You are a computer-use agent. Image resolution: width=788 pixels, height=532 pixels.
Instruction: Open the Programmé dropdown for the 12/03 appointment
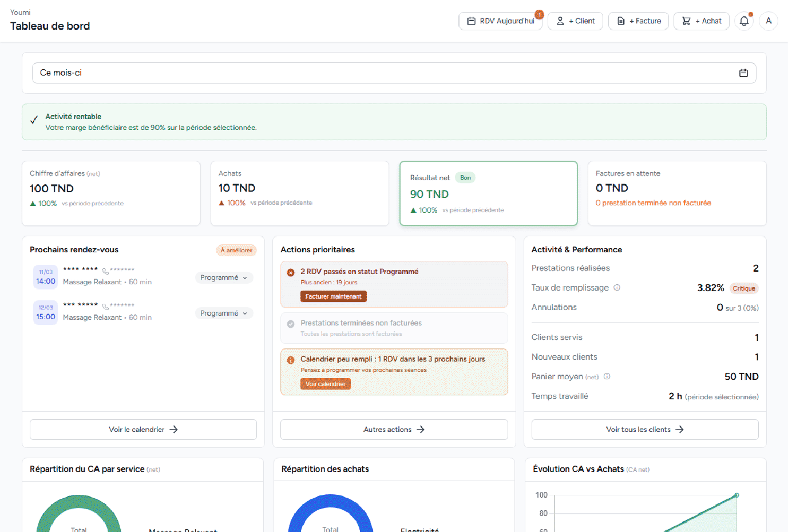coord(224,313)
